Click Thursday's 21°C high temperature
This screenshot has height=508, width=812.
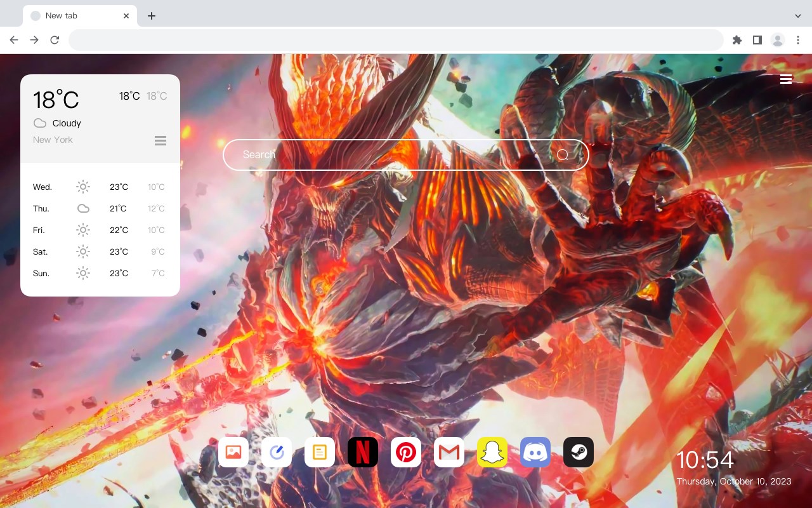119,208
